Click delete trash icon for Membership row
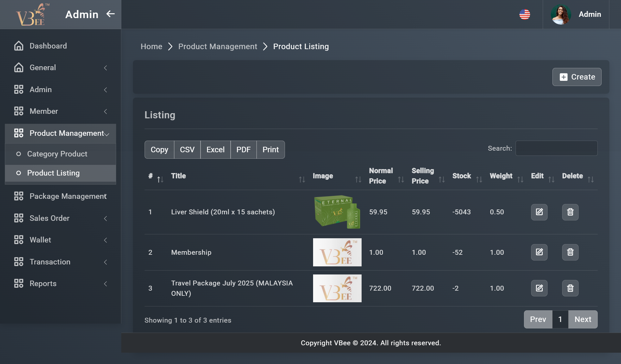Viewport: 621px width, 364px height. (x=570, y=252)
